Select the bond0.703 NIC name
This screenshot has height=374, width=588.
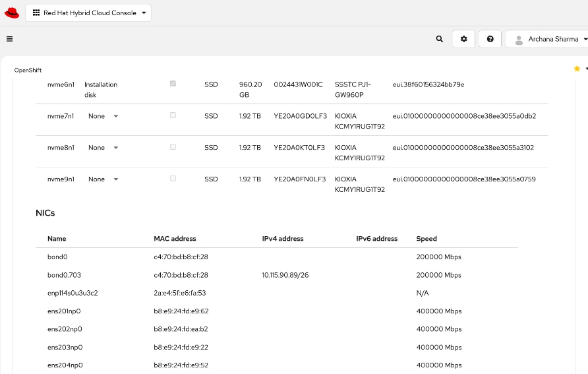[x=64, y=275]
